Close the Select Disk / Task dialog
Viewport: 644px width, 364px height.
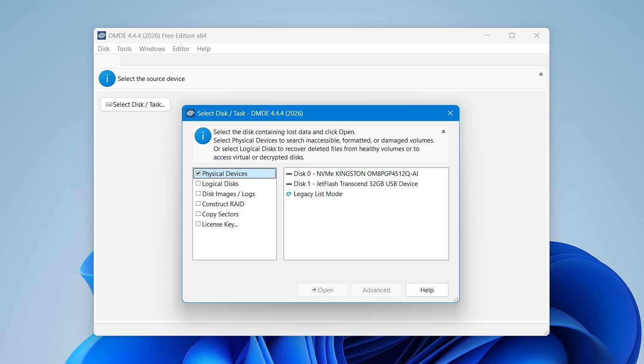[x=450, y=113]
